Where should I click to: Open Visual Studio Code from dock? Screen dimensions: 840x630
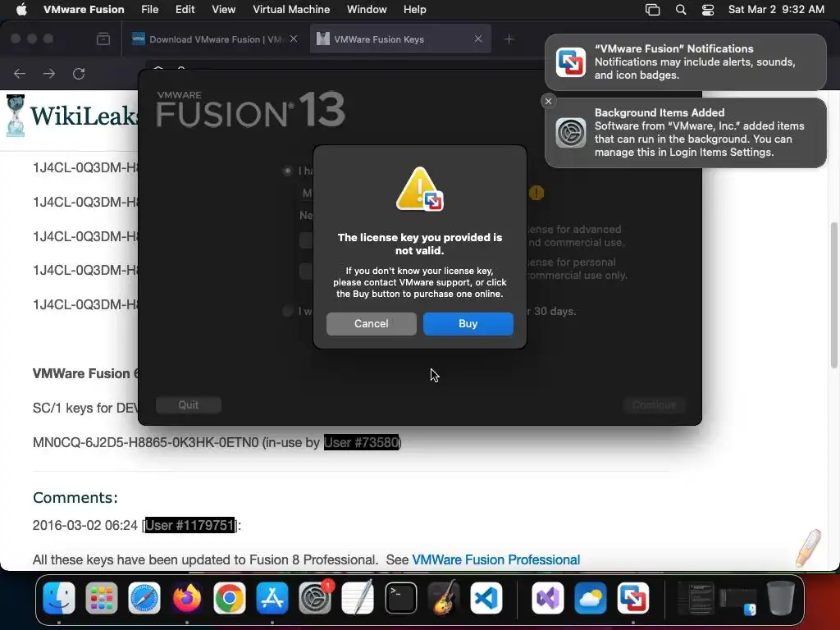click(486, 598)
